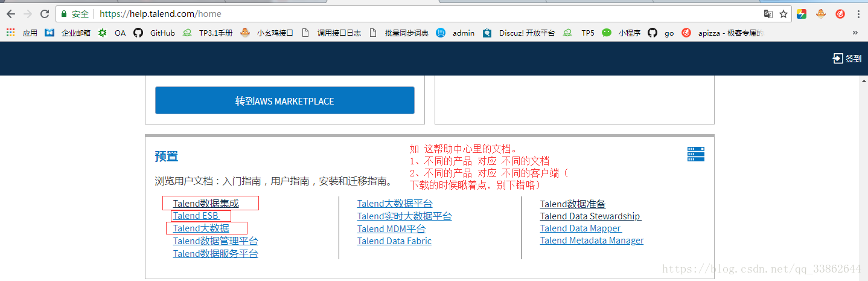868x281 pixels.
Task: Click the 转到AWS MARKETPLACE button
Action: 285,100
